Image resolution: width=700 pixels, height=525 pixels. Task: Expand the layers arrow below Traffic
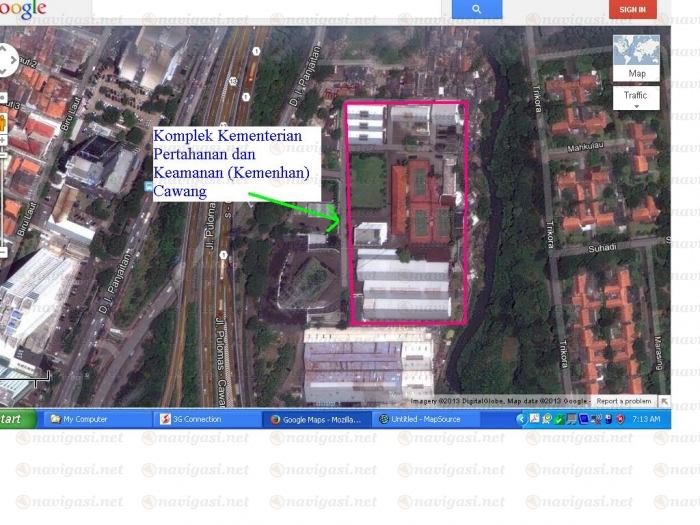point(636,105)
